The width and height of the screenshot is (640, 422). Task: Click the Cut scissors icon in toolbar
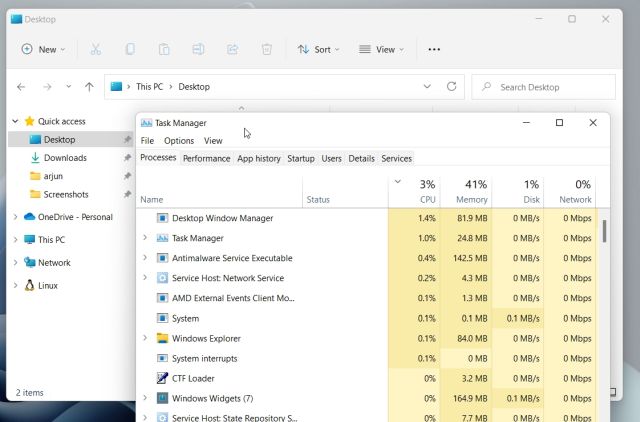96,49
